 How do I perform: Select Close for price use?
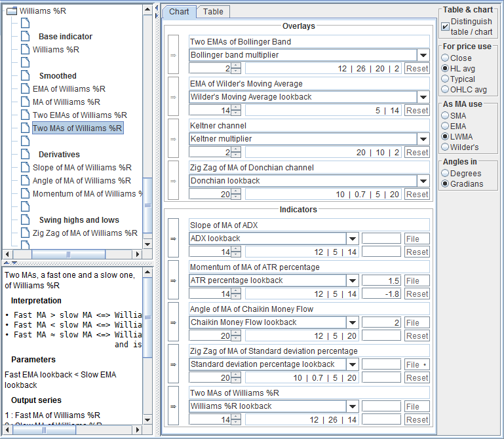tap(445, 58)
